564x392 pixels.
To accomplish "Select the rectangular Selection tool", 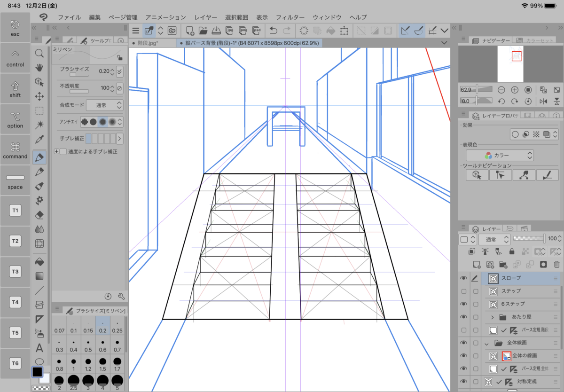I will pyautogui.click(x=39, y=111).
